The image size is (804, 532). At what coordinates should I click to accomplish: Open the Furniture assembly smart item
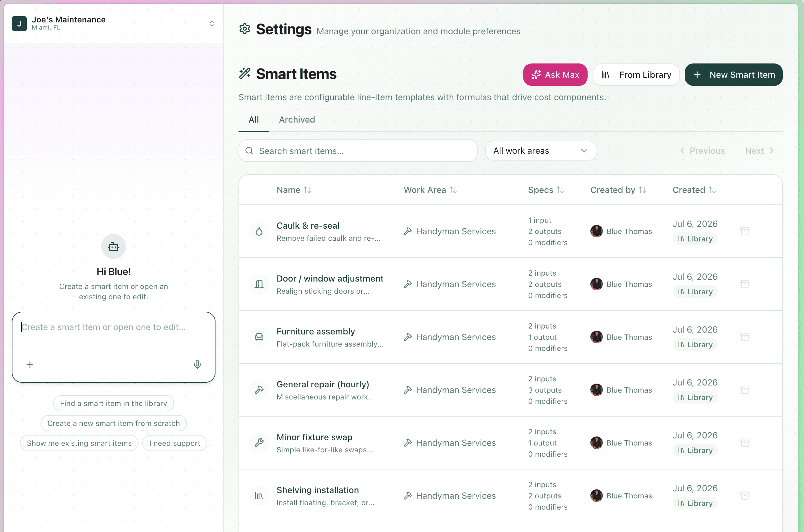pos(315,331)
